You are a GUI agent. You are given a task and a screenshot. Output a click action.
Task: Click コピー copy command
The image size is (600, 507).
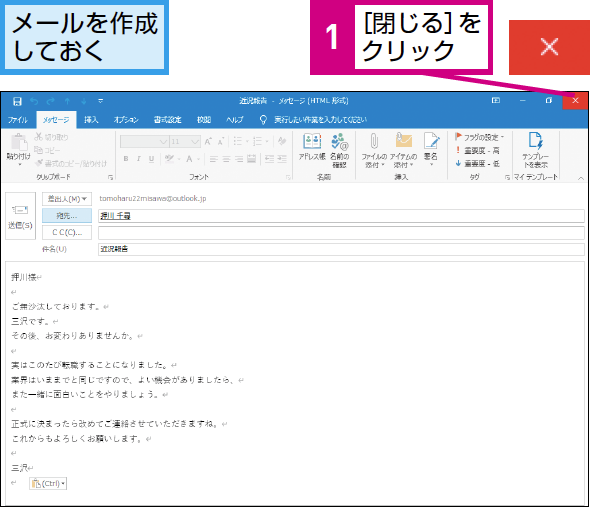[x=47, y=150]
